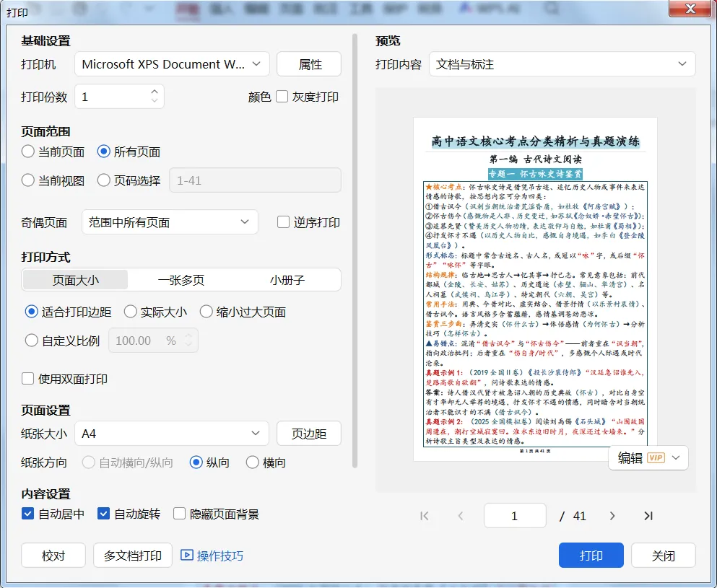Open 页边距 settings button
This screenshot has width=717, height=588.
tap(309, 434)
